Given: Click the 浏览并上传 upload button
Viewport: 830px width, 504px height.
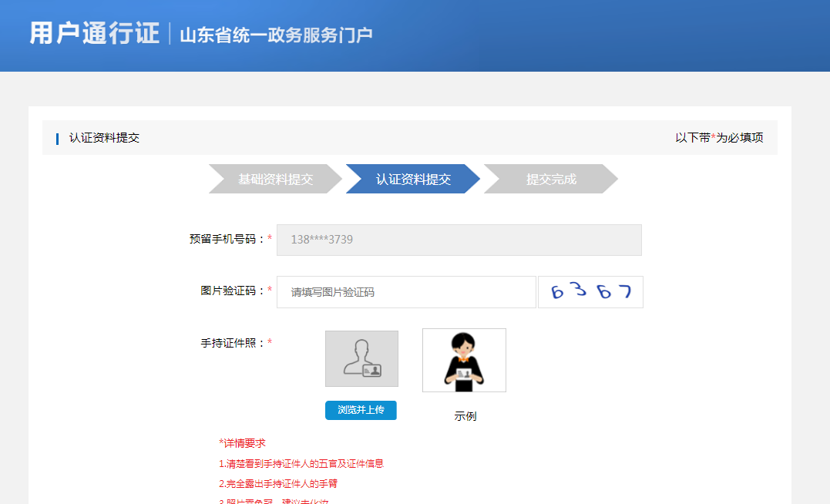Looking at the screenshot, I should click(x=361, y=410).
